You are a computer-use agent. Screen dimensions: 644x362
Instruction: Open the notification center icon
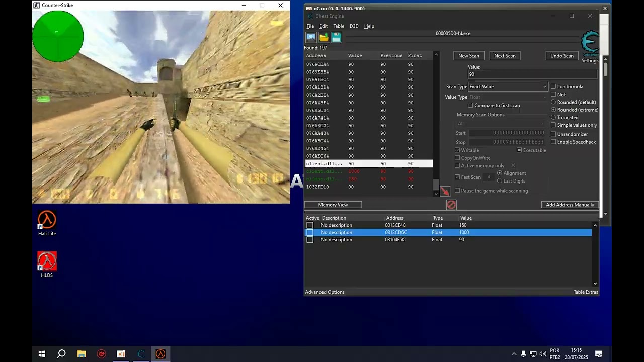(x=599, y=354)
